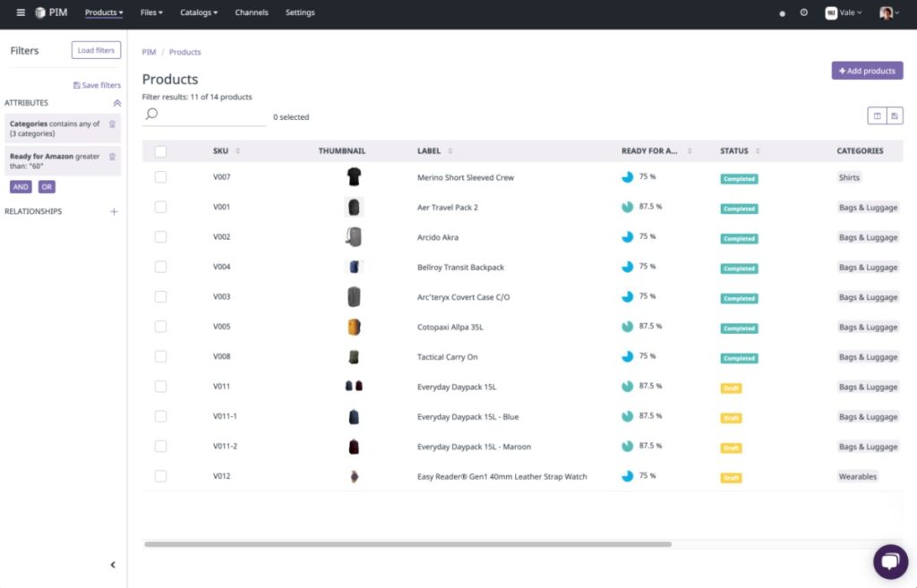Tick the select-all checkbox in table header
917x588 pixels.
pos(160,151)
